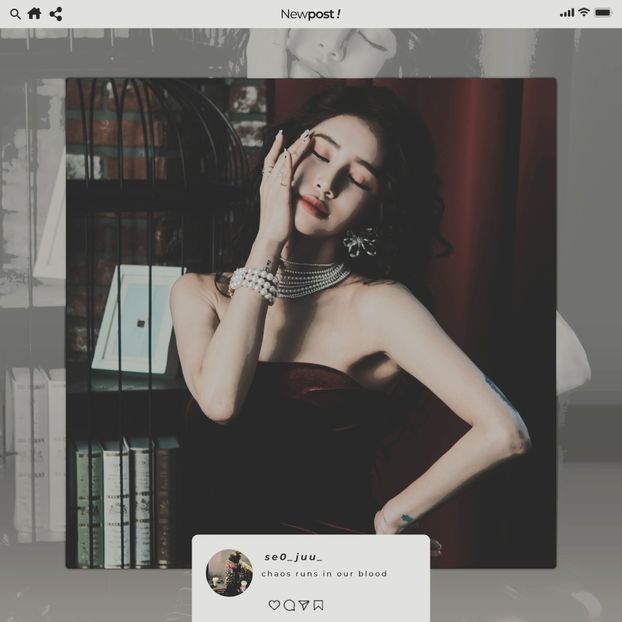Open the Newpost! title in header
Viewport: 622px width, 622px height.
click(310, 14)
